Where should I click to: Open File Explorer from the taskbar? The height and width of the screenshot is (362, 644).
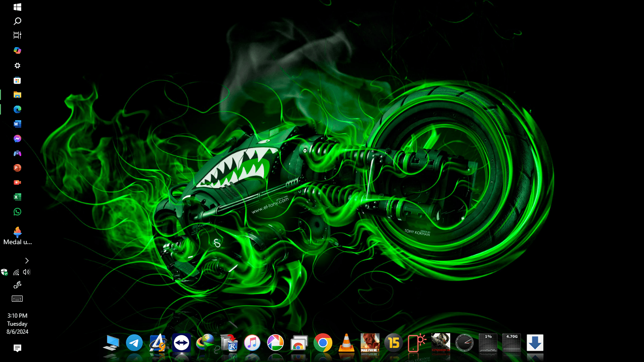pos(17,95)
